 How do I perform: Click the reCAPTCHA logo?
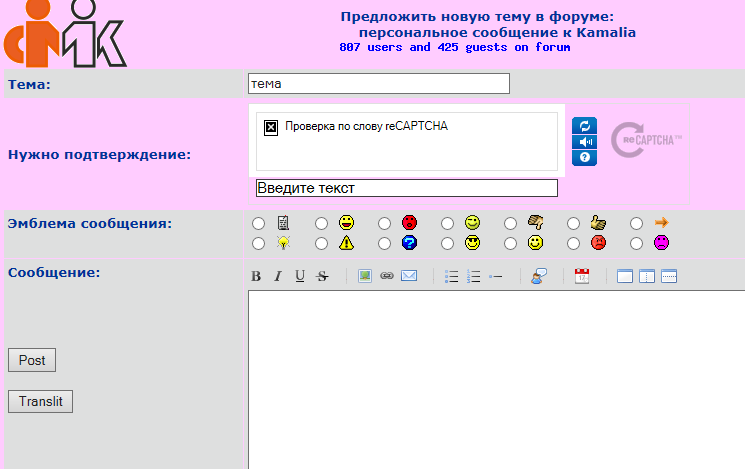(646, 140)
